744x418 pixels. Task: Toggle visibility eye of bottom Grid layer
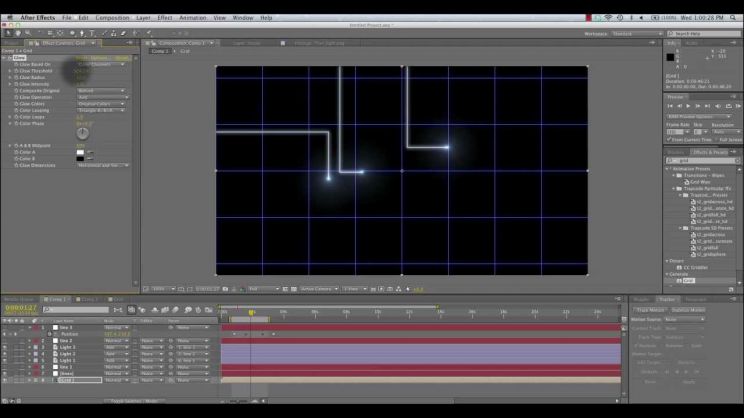[x=5, y=381]
